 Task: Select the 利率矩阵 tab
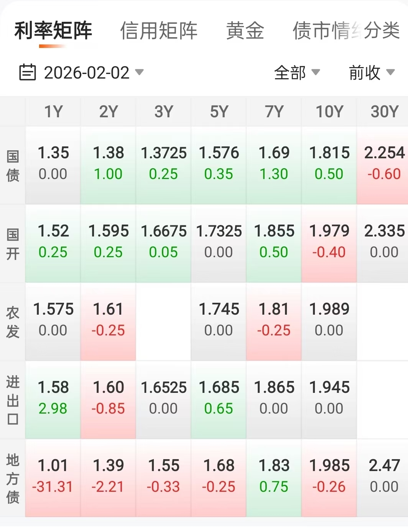tap(53, 31)
